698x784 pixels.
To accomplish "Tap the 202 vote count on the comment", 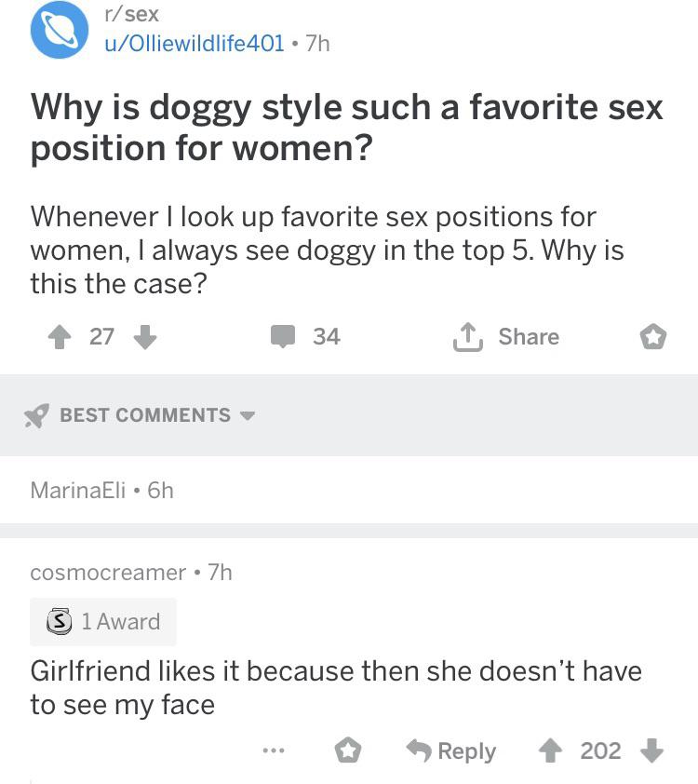I will coord(602,750).
